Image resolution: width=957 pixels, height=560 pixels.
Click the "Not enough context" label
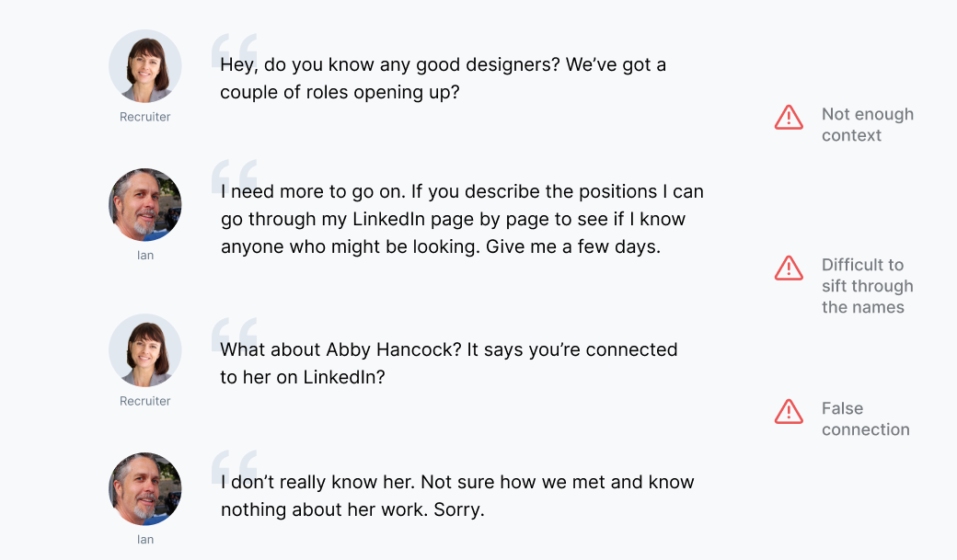tap(867, 125)
